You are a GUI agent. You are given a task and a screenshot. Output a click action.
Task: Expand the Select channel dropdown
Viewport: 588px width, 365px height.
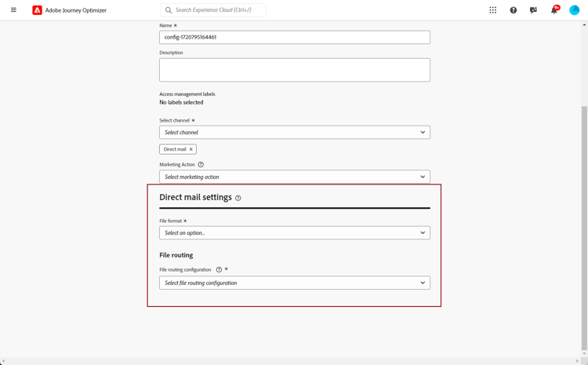(294, 133)
